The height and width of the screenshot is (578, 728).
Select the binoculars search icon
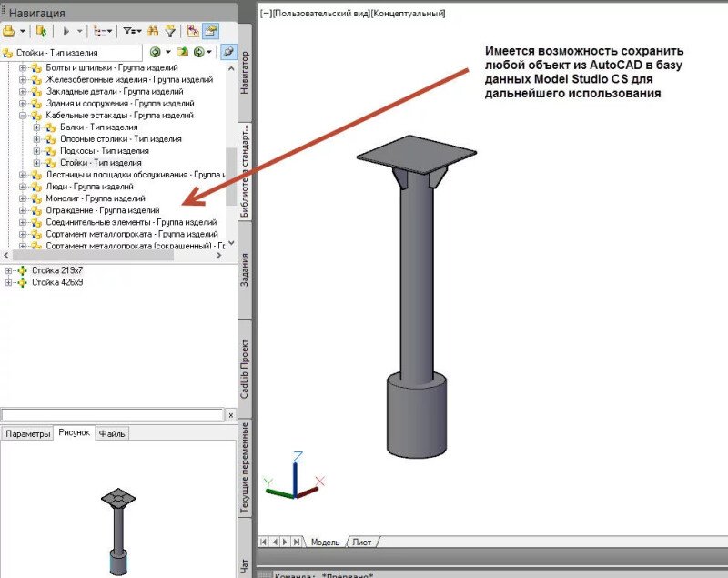154,30
